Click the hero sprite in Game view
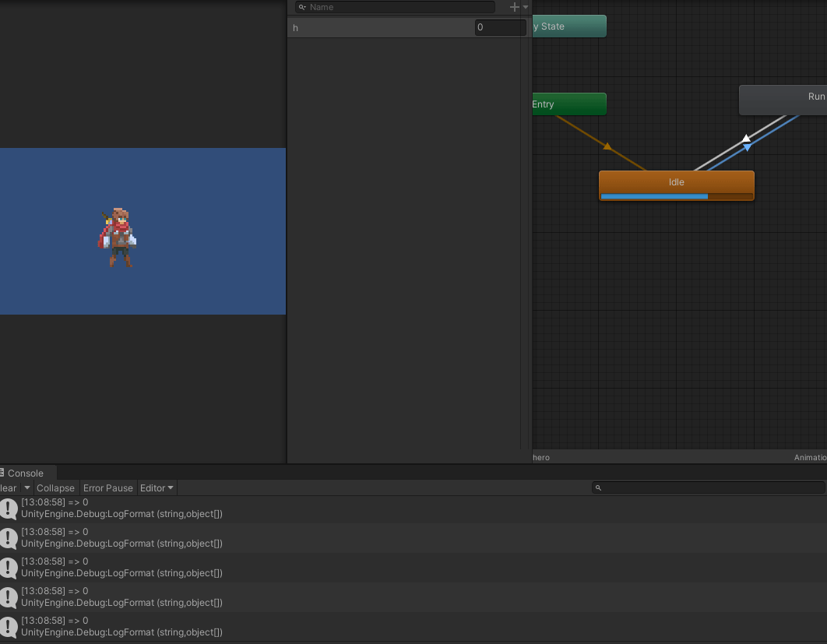The width and height of the screenshot is (827, 644). [117, 238]
